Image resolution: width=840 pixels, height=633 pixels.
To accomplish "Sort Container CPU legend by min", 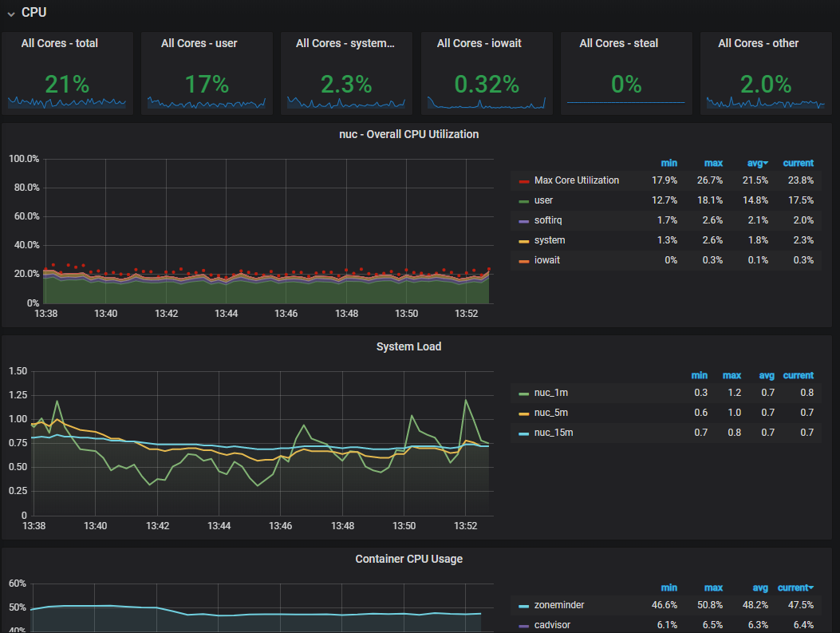I will point(668,588).
